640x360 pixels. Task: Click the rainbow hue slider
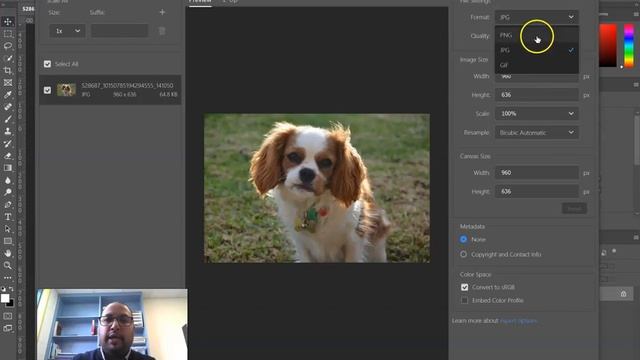[x=629, y=45]
